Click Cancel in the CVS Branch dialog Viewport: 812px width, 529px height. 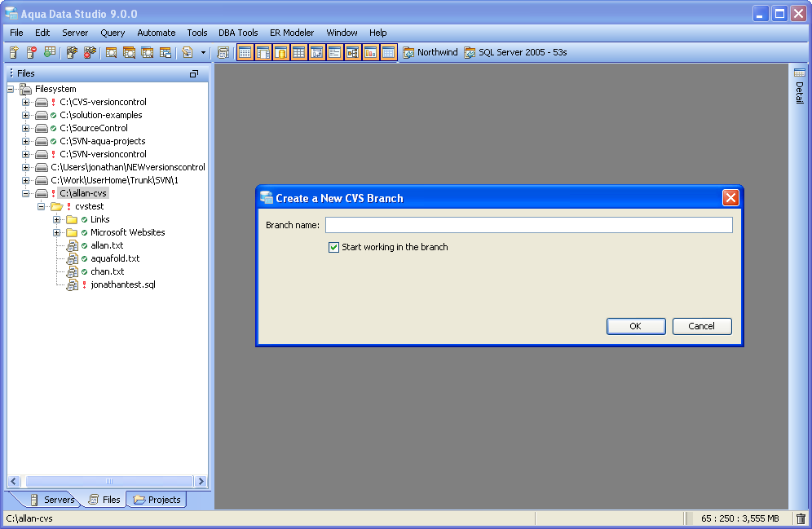coord(702,327)
